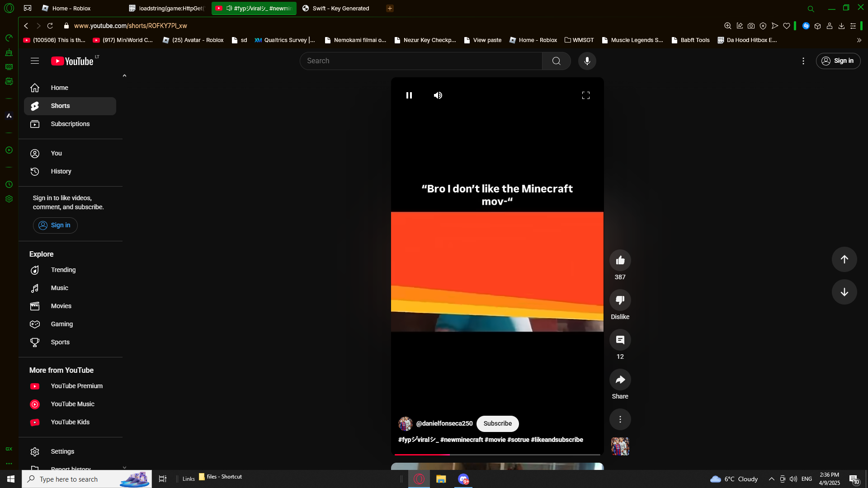Like this Short with thumbs up
Screen dimensions: 868x488
620,260
